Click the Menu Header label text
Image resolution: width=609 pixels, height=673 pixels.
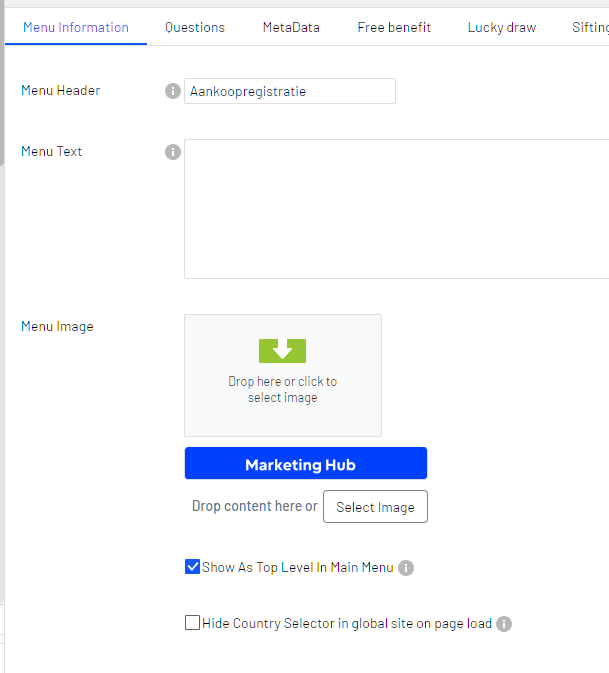click(60, 90)
